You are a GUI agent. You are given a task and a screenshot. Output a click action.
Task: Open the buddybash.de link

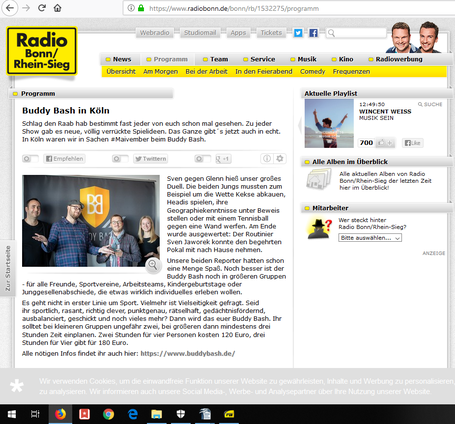[x=188, y=353]
